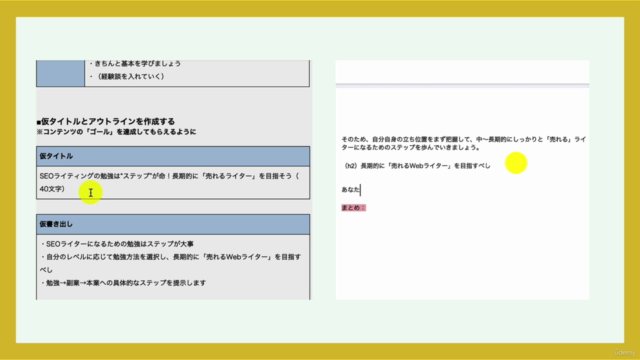Click the highlighted まとめ label
640x360 pixels.
[x=353, y=208]
